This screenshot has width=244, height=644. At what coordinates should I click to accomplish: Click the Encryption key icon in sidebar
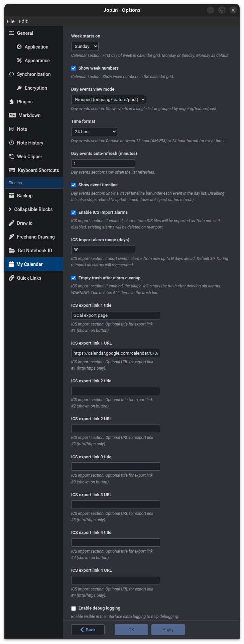click(19, 88)
